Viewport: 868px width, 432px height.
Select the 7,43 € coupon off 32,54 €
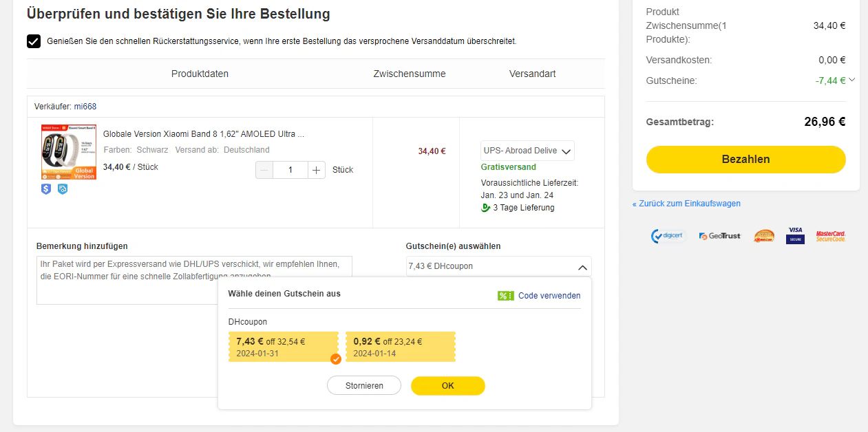point(282,347)
